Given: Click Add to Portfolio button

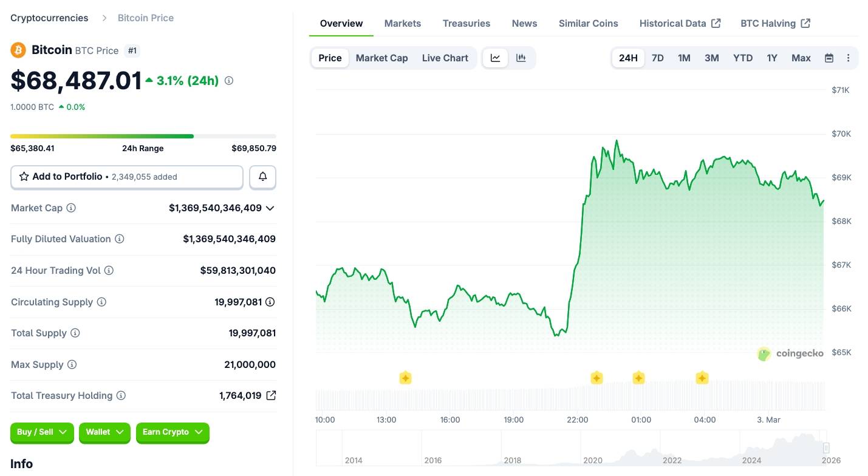Looking at the screenshot, I should coord(126,177).
